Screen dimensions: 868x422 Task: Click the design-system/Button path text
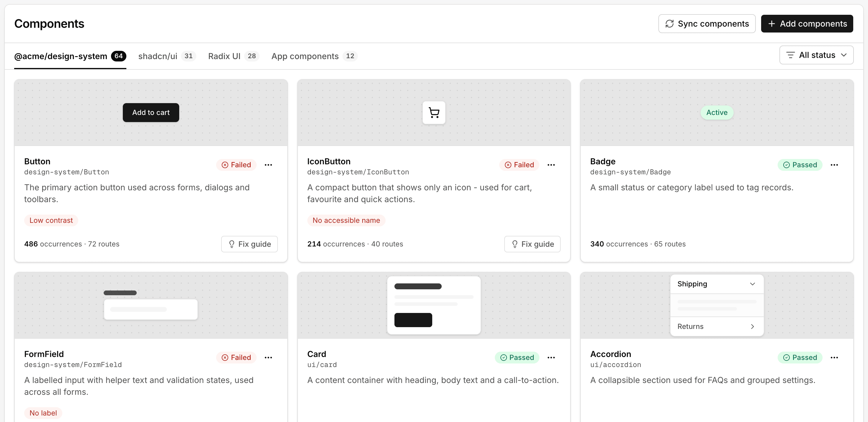point(66,172)
